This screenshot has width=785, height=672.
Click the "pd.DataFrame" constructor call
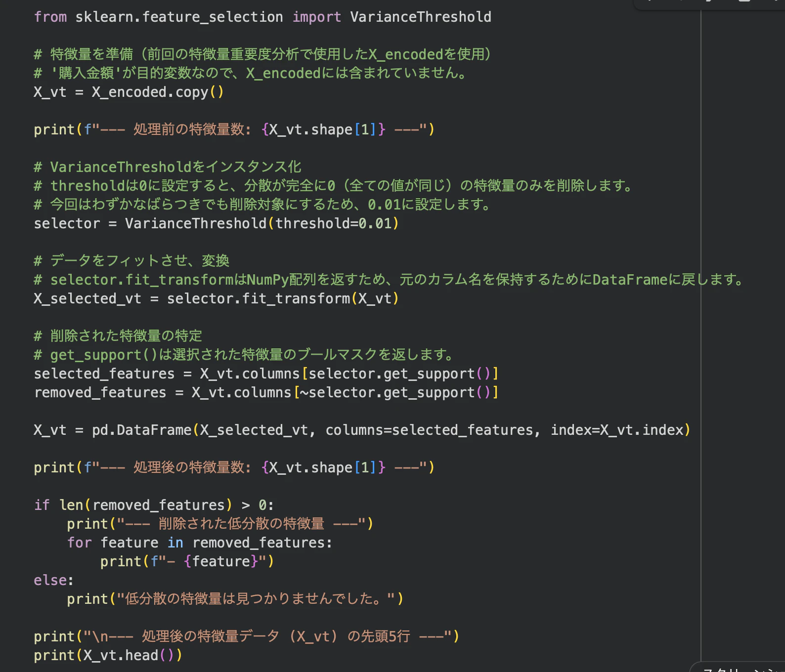click(x=141, y=430)
